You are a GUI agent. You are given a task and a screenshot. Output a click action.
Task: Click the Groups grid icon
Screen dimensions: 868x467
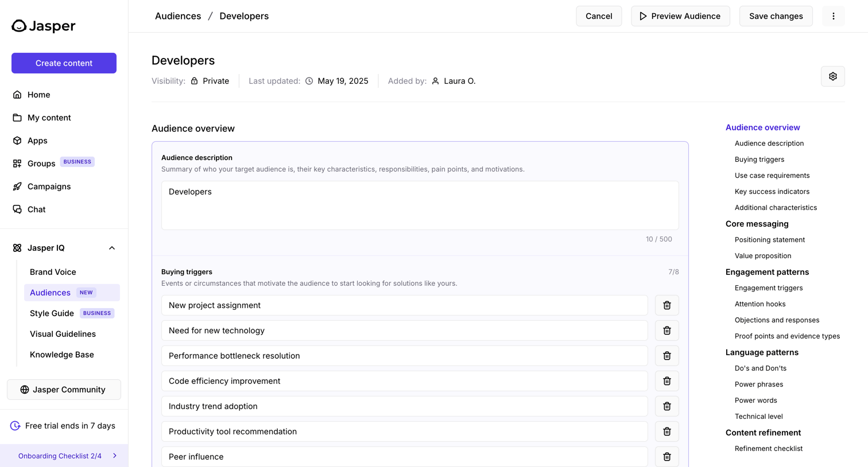coord(17,164)
